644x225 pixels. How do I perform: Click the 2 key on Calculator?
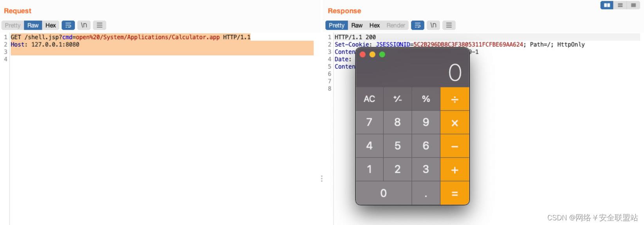pyautogui.click(x=397, y=169)
